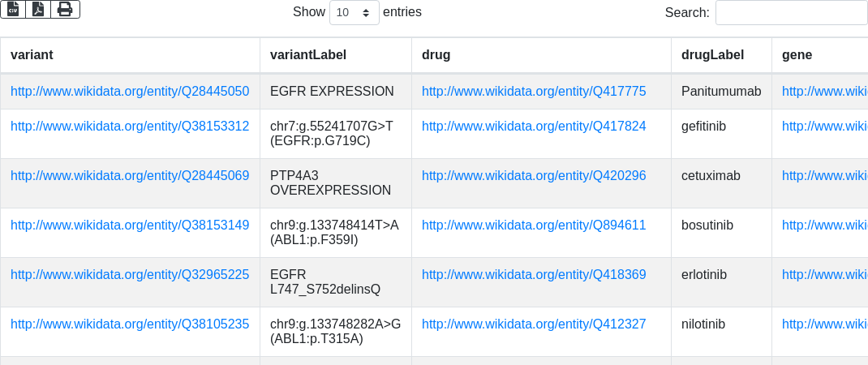Open variant link Q38153312

click(130, 127)
